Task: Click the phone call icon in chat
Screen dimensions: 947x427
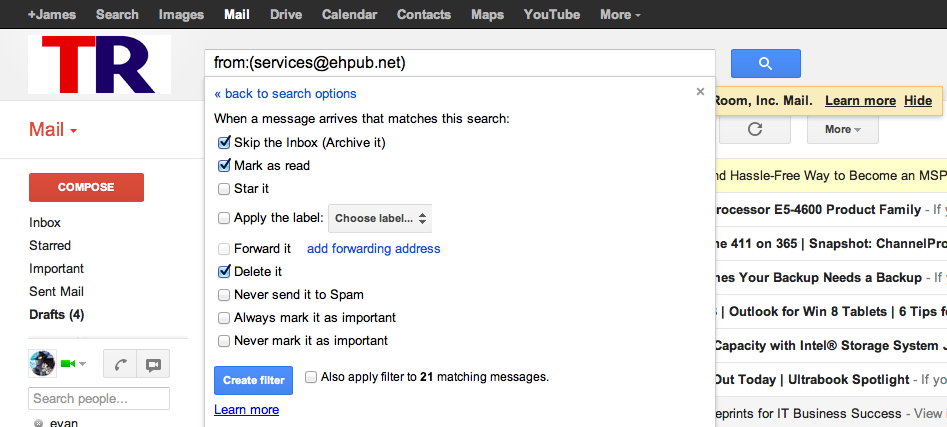Action: click(x=120, y=364)
